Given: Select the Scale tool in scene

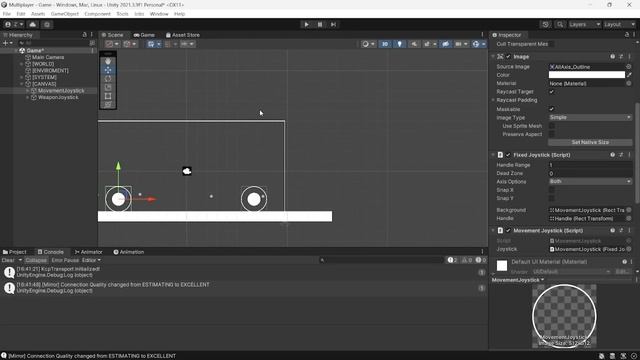Looking at the screenshot, I should coord(108,87).
